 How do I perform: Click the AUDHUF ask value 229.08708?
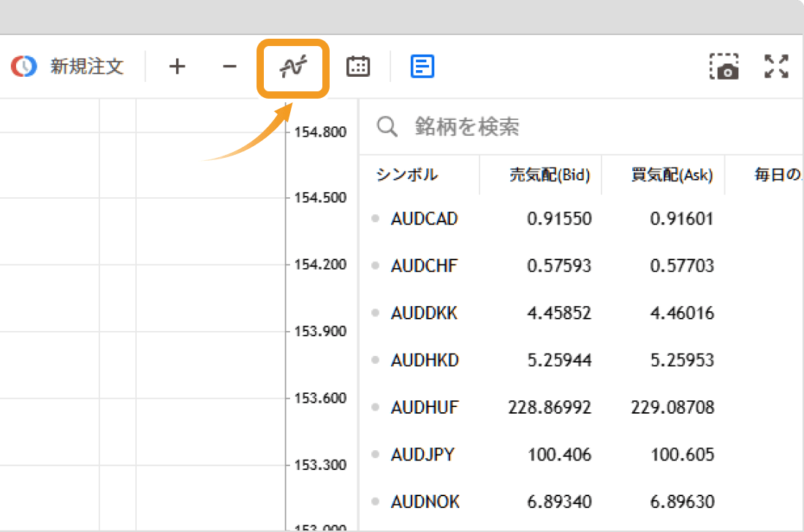pos(672,408)
